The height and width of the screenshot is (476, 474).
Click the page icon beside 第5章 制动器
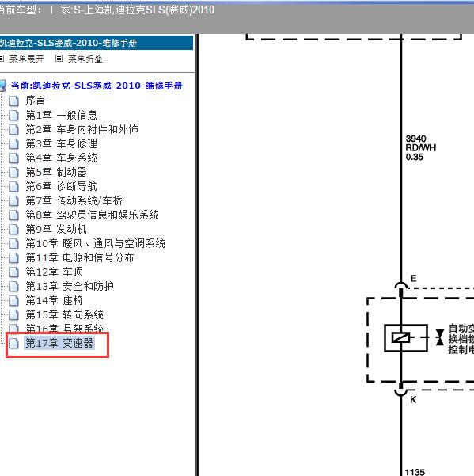14,172
